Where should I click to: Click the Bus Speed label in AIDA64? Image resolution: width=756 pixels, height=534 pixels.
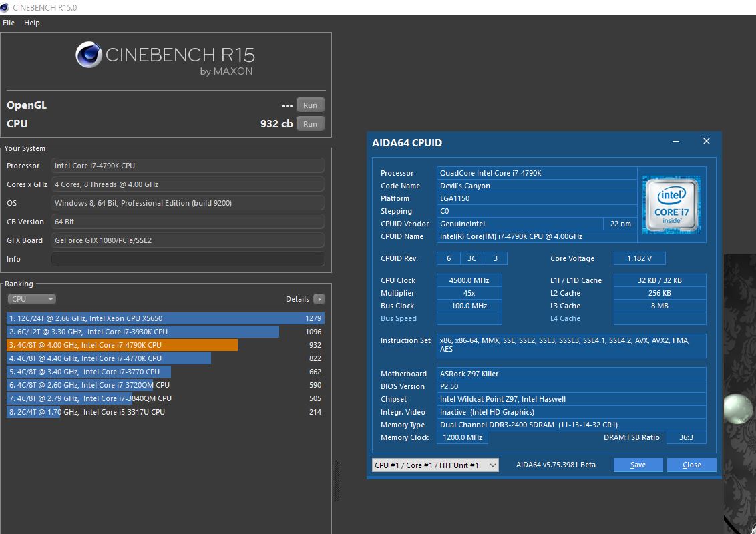[x=398, y=318]
